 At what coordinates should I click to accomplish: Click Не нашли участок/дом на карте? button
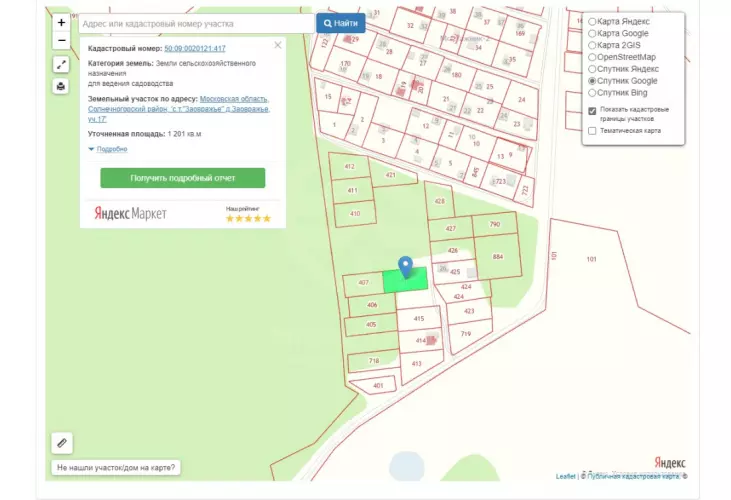click(x=116, y=467)
